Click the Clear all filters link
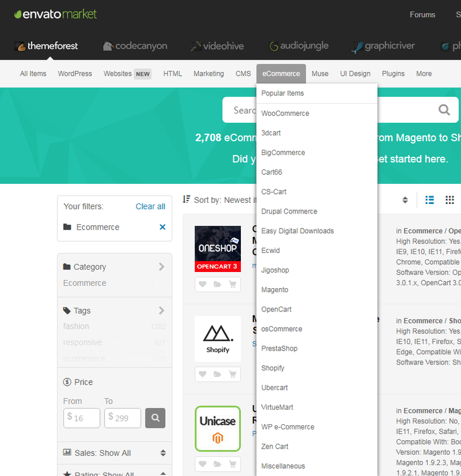Viewport: 461px width, 476px height. tap(150, 206)
